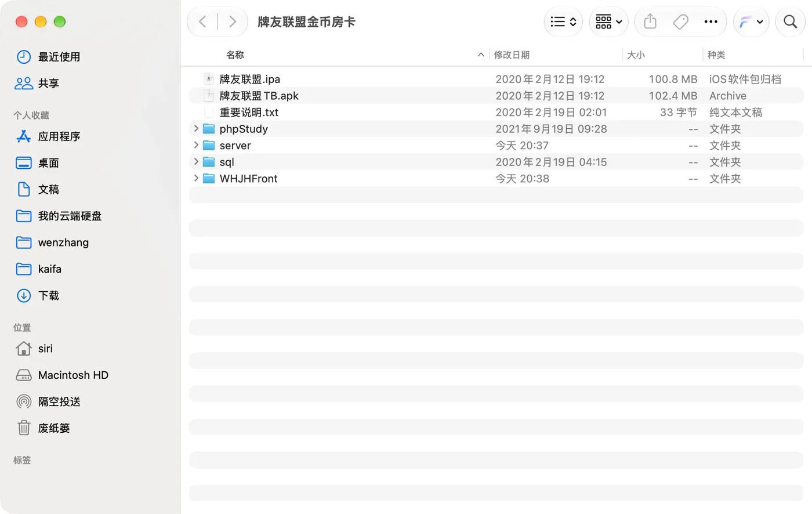Go forward with the right chevron button
The height and width of the screenshot is (514, 812).
point(233,22)
